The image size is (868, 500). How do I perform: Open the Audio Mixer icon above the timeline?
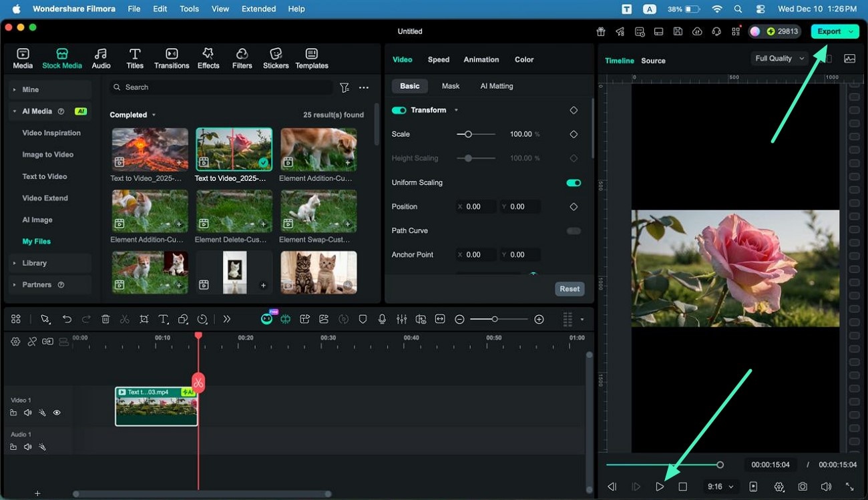click(x=401, y=319)
